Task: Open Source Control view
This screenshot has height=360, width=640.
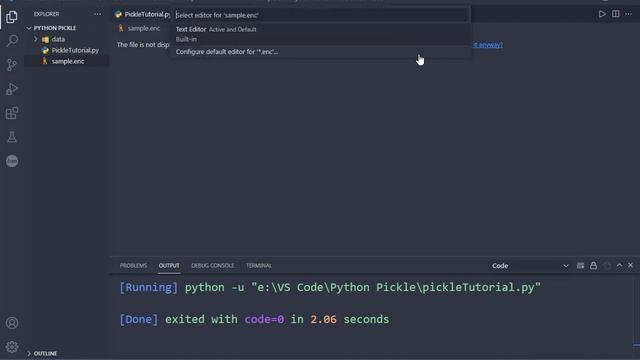Action: (x=12, y=64)
